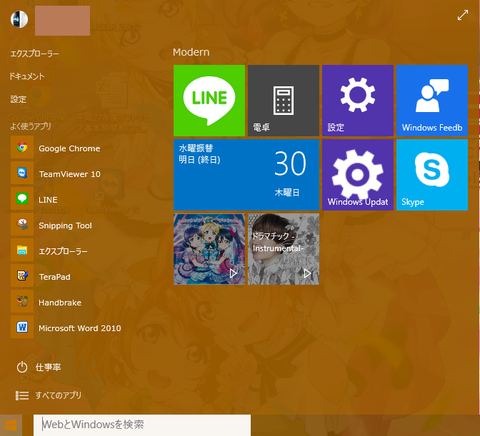Click the TeamViewer 10 icon
480x436 pixels.
[x=22, y=173]
